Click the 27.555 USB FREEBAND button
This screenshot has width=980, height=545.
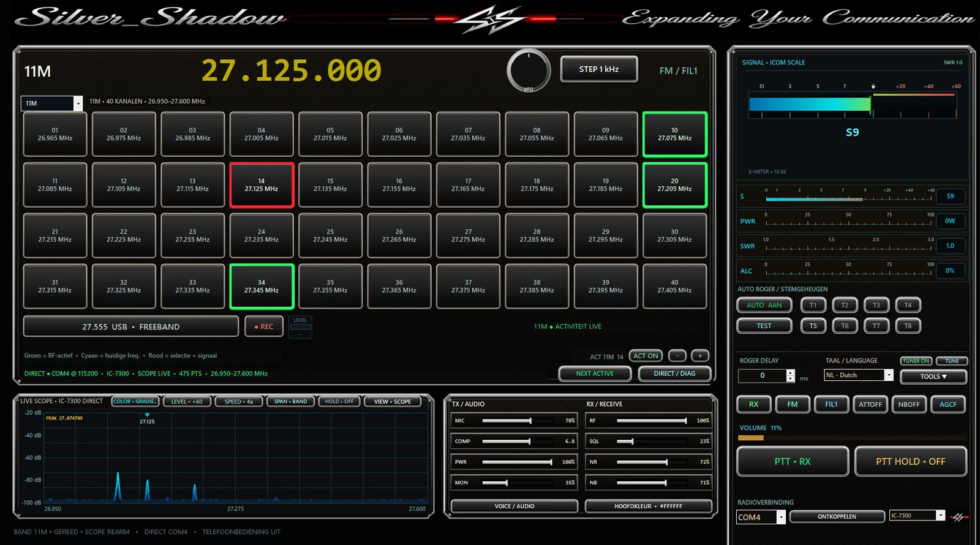(x=131, y=326)
